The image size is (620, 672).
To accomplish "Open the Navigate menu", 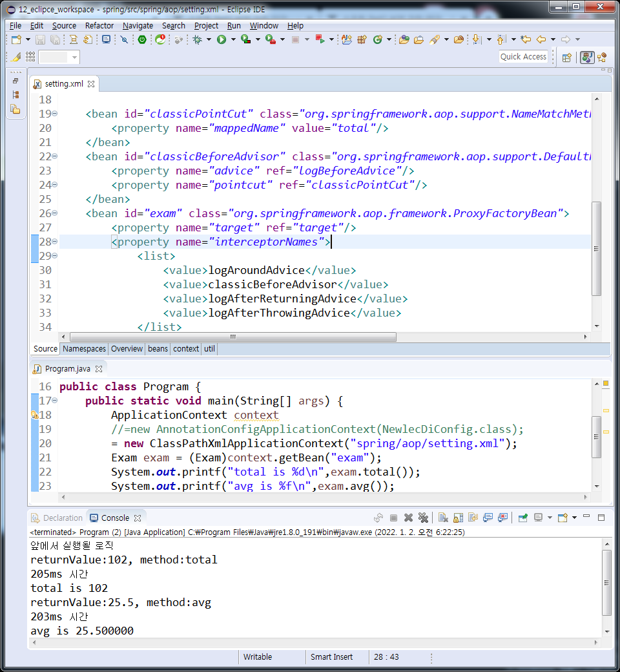I will (x=138, y=26).
